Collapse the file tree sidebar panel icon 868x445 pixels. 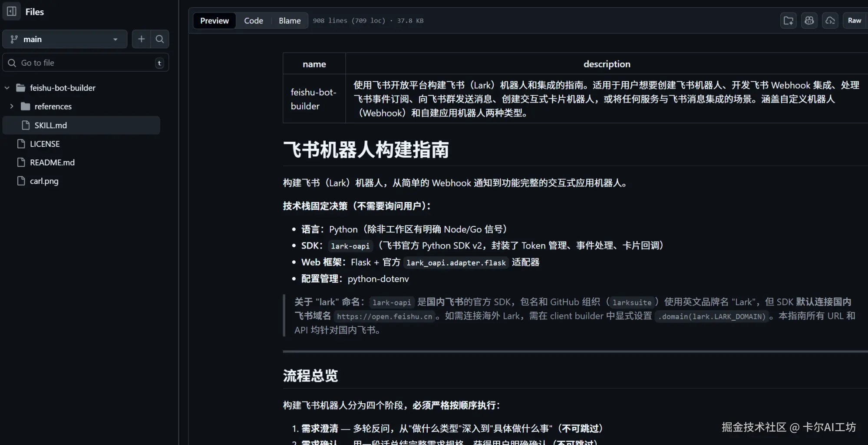pyautogui.click(x=12, y=11)
